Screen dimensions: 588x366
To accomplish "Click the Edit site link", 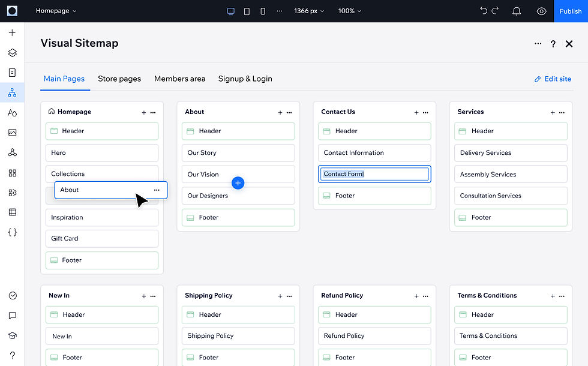I will 553,79.
